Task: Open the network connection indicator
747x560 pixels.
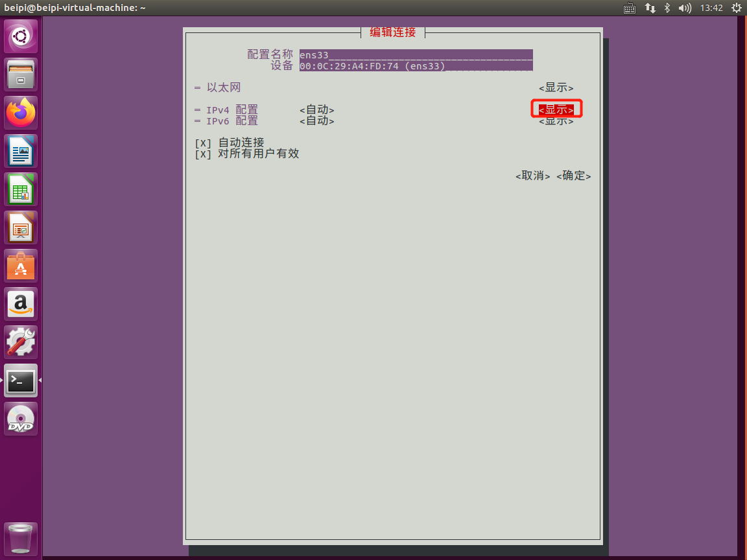Action: pos(650,8)
